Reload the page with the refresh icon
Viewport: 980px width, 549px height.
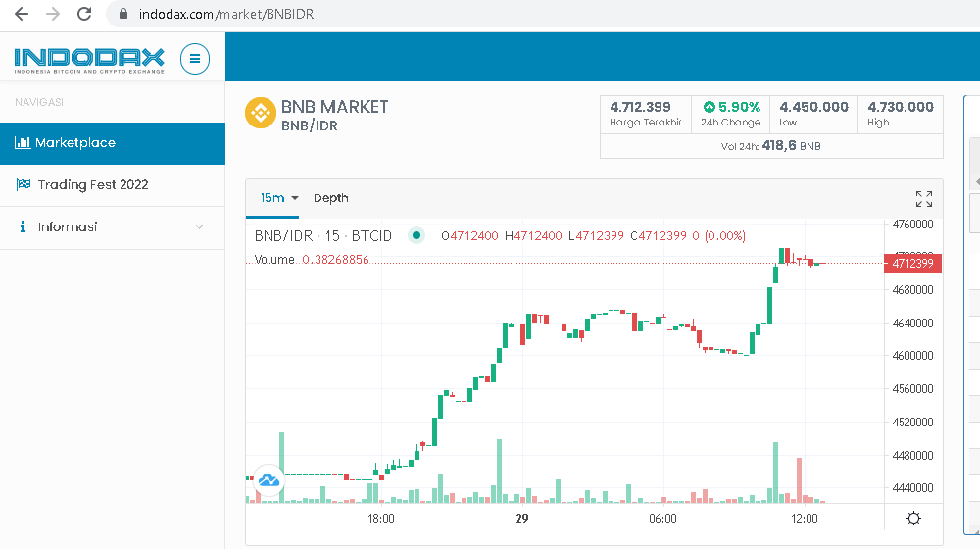tap(84, 14)
